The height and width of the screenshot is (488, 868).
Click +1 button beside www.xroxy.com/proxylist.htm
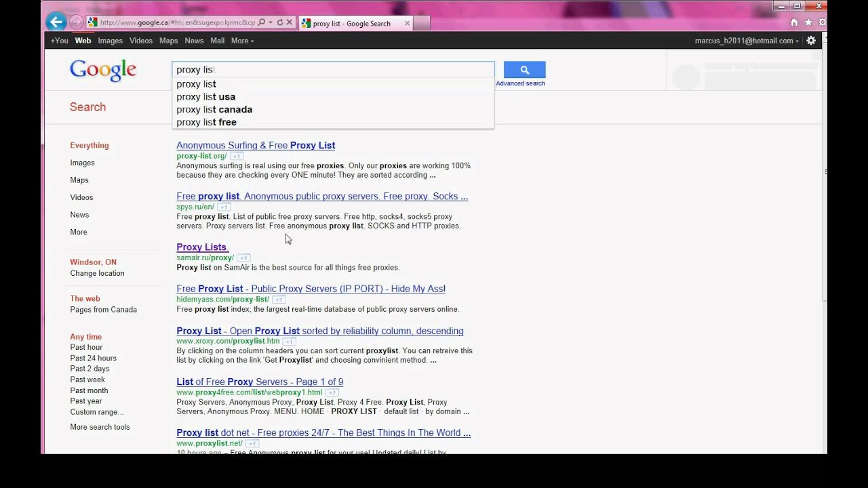290,341
